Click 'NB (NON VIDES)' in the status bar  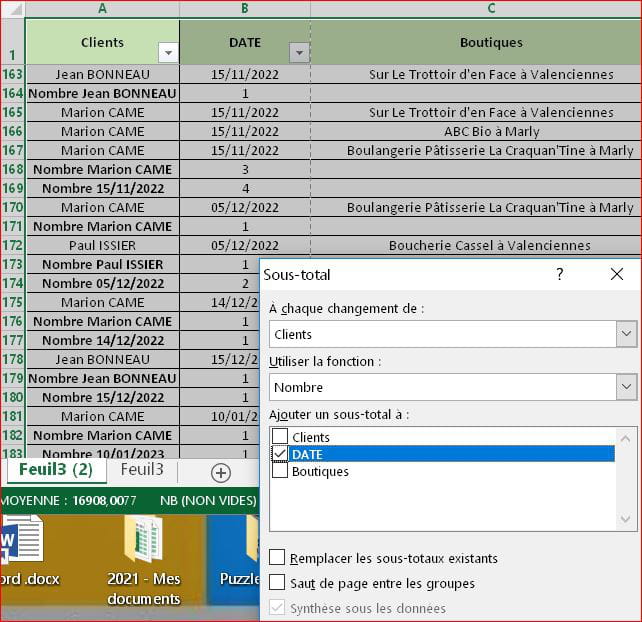tap(208, 500)
